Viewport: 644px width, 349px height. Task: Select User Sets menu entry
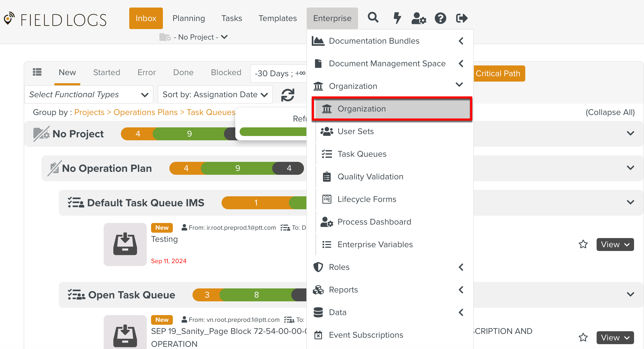[355, 131]
